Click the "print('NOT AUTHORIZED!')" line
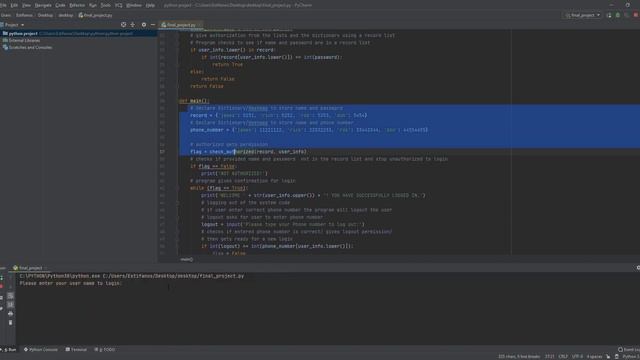Screen dimensions: 640x360 pos(234,173)
